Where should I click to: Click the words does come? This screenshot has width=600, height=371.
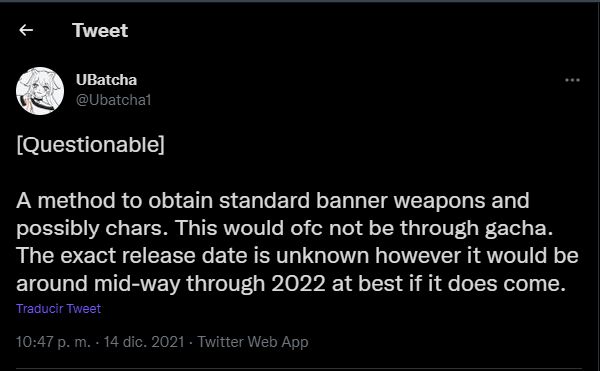(x=507, y=284)
